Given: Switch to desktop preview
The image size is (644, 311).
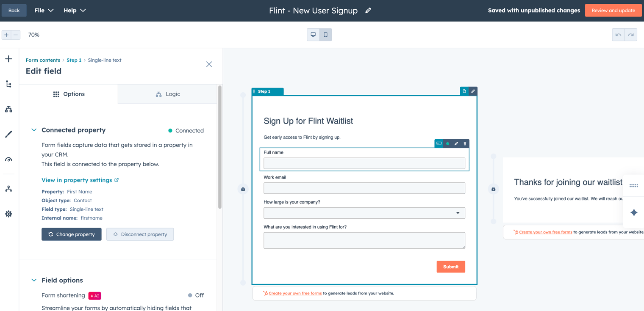Looking at the screenshot, I should pyautogui.click(x=313, y=35).
